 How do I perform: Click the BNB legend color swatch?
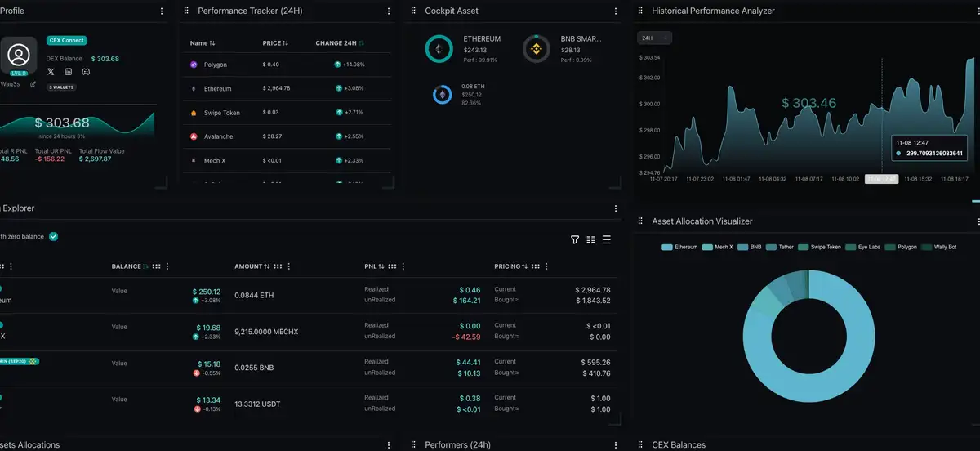coord(743,247)
